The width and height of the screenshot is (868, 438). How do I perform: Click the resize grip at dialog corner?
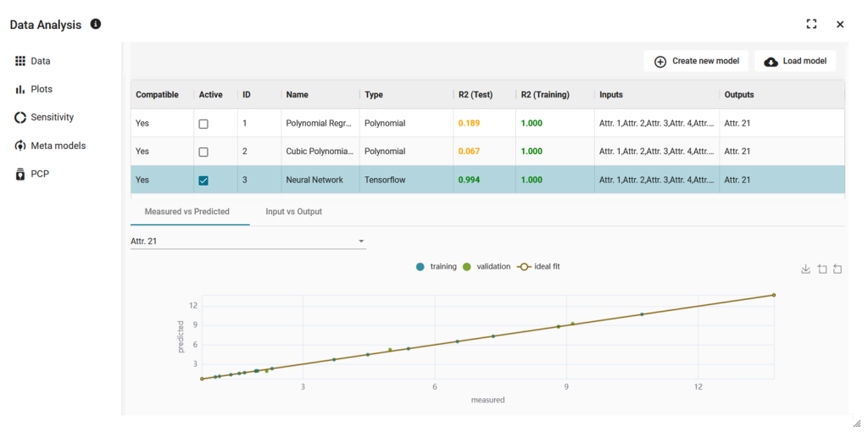point(857,424)
